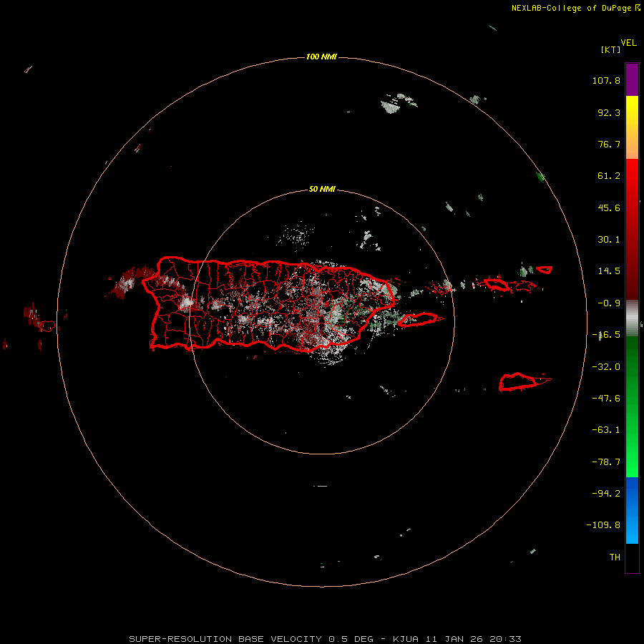Click the -16.5 velocity scale value
The width and height of the screenshot is (644, 644).
tap(606, 335)
